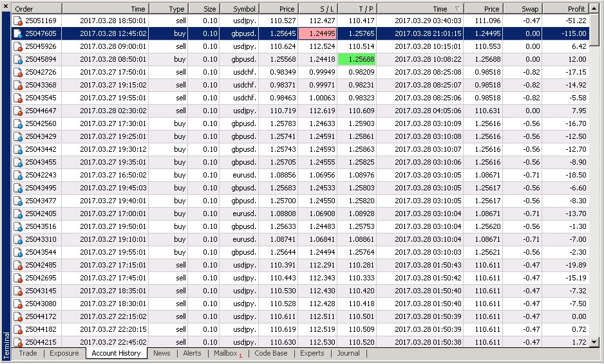Click the order icon for order 25043145
The image size is (604, 364).
(x=18, y=291)
